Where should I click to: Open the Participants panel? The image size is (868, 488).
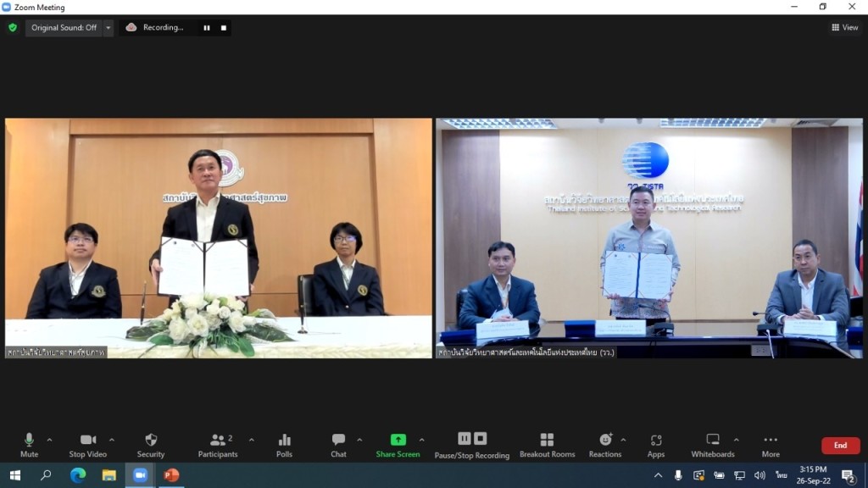(218, 441)
